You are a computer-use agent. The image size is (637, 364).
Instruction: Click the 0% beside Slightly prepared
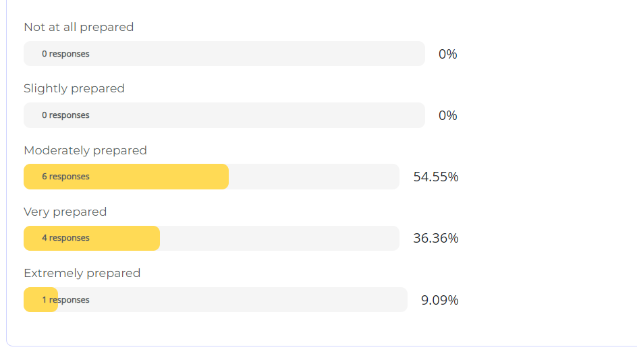click(447, 115)
